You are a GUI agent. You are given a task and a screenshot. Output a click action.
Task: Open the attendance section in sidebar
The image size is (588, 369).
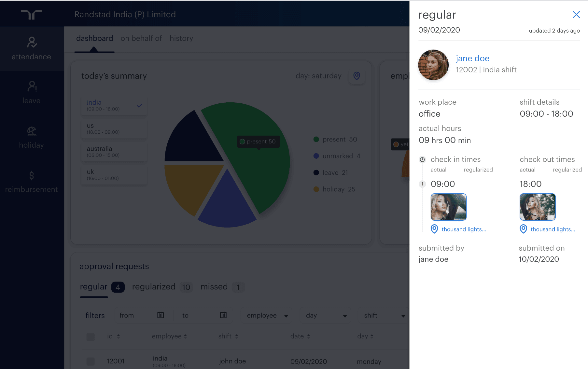point(32,49)
